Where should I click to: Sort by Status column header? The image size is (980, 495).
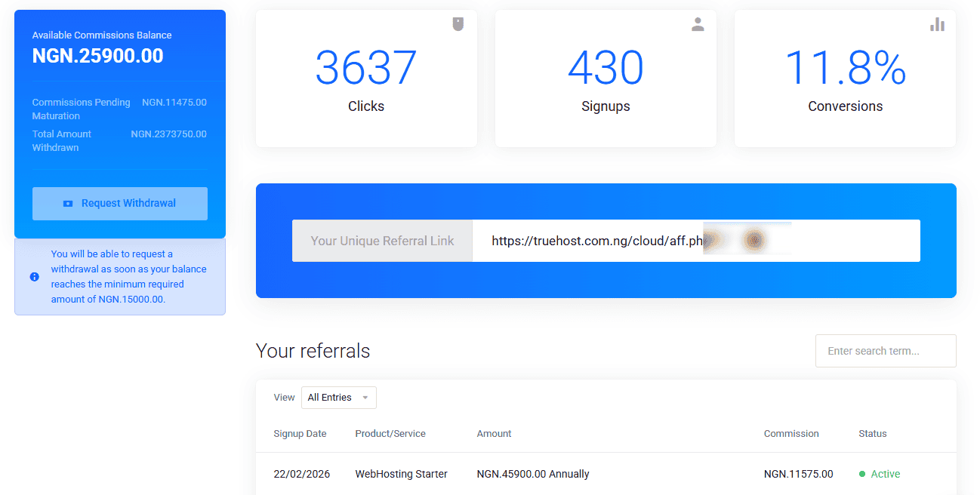[x=873, y=434]
